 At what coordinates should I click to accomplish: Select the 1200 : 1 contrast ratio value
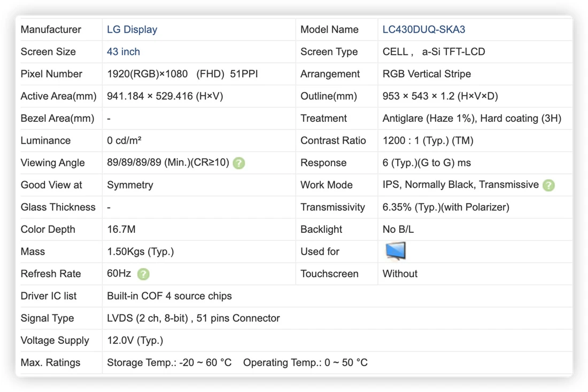click(428, 140)
